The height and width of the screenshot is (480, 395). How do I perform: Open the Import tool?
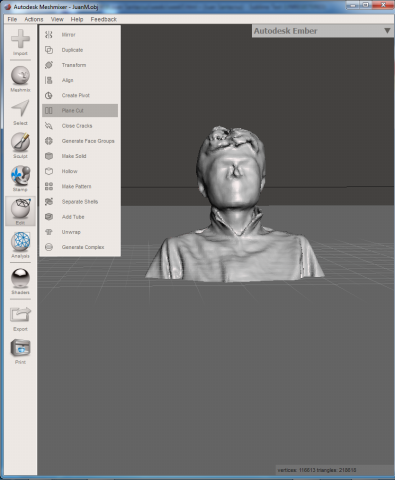20,42
